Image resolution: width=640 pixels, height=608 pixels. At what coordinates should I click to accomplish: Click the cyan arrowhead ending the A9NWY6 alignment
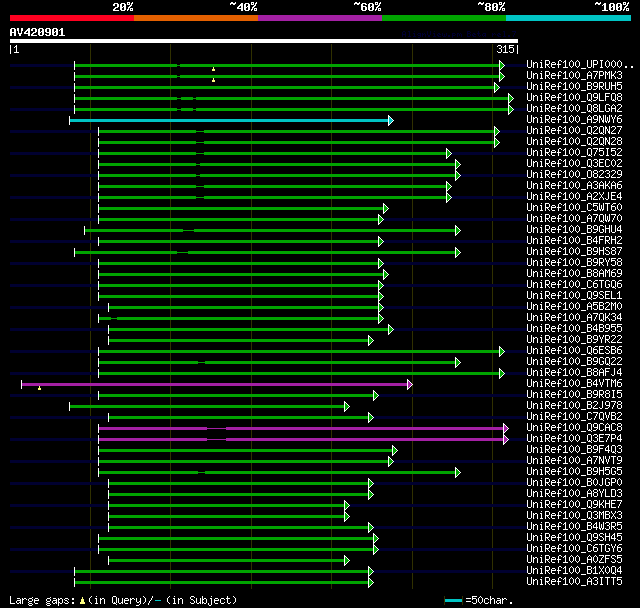391,120
